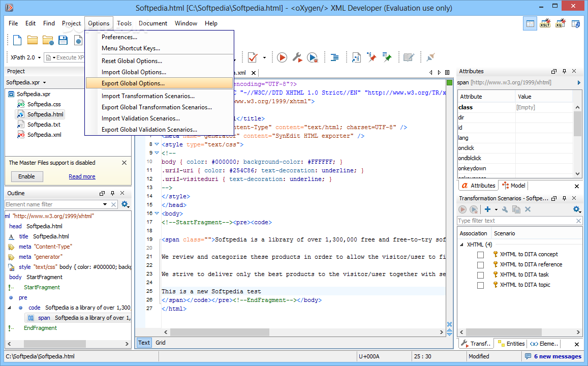Image resolution: width=588 pixels, height=366 pixels.
Task: Click the Enable Master Files button
Action: (x=26, y=176)
